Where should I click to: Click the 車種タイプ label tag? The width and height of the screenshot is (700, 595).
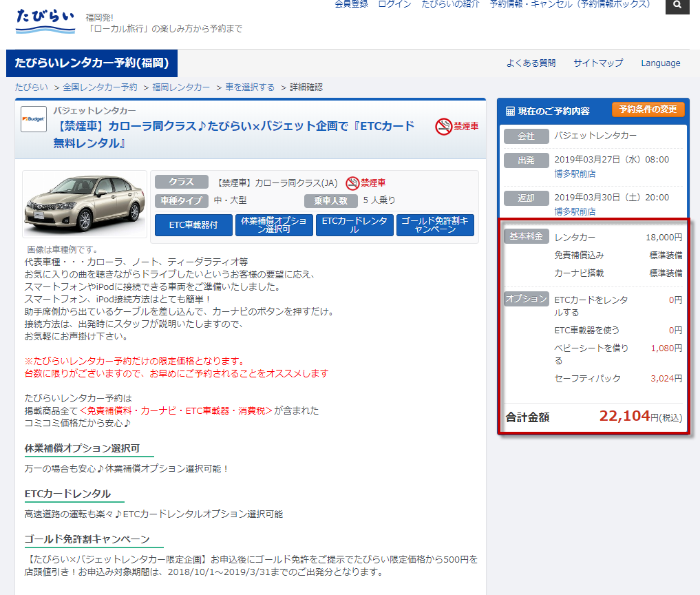pyautogui.click(x=182, y=200)
